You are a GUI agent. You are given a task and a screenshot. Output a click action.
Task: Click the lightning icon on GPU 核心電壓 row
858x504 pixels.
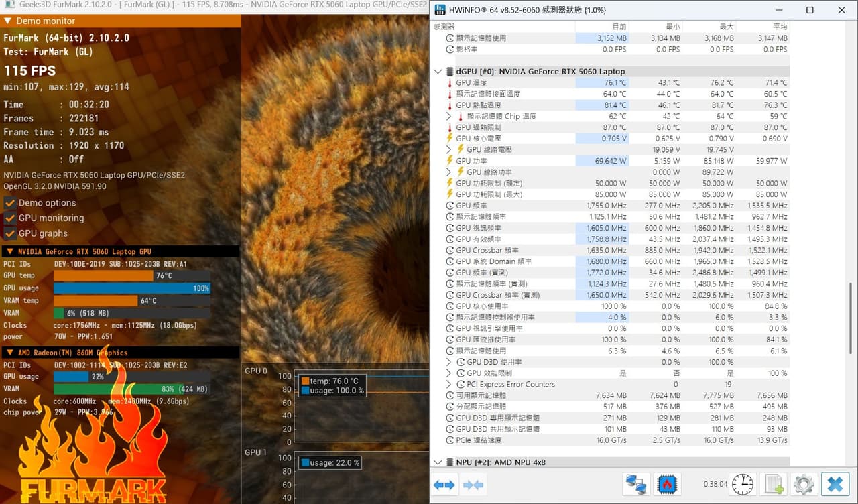pyautogui.click(x=450, y=139)
